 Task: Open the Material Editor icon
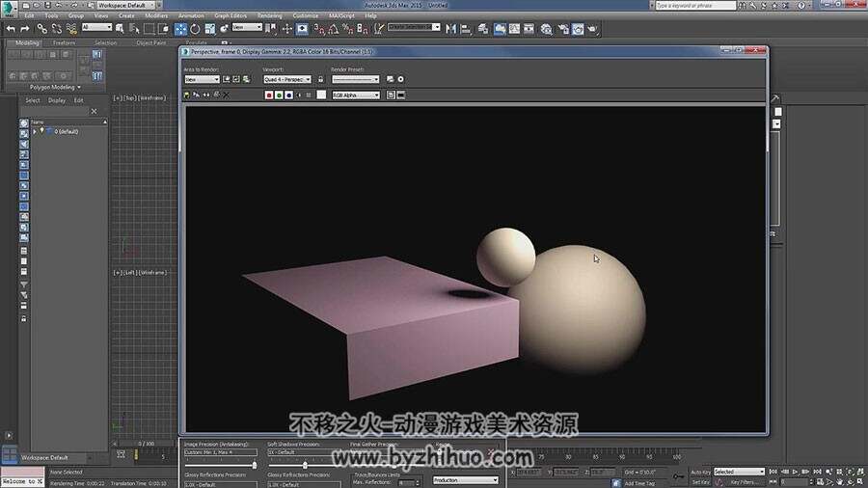547,29
